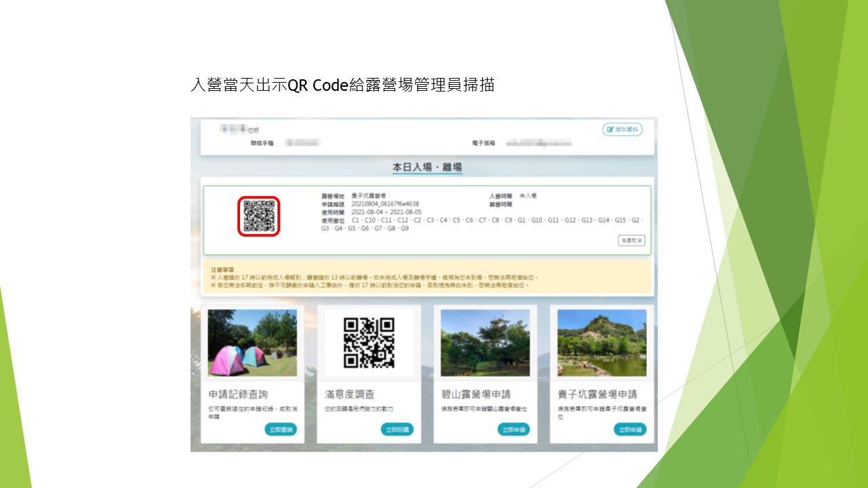
Task: Click 立即申請 under 碧山露營場申請
Action: click(514, 429)
